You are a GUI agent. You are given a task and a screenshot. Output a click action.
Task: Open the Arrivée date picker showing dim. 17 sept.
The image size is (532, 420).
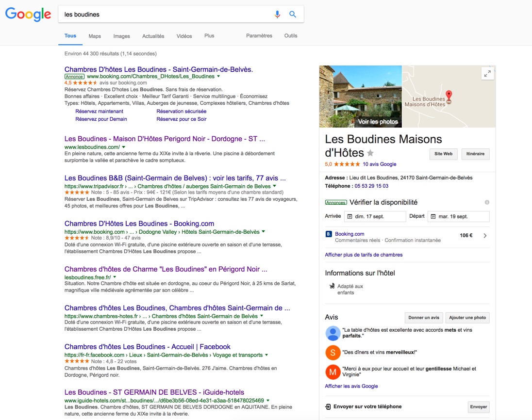(x=375, y=216)
